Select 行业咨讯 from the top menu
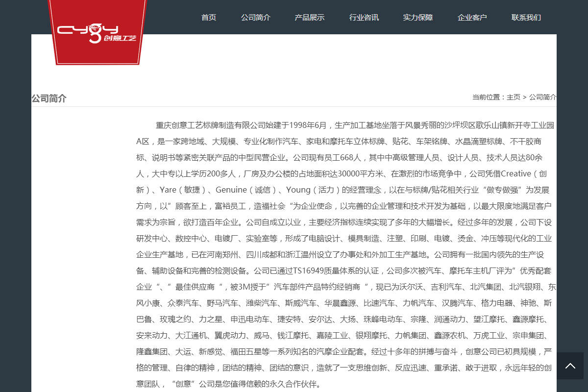Viewport: 588px width, 392px height. tap(364, 18)
